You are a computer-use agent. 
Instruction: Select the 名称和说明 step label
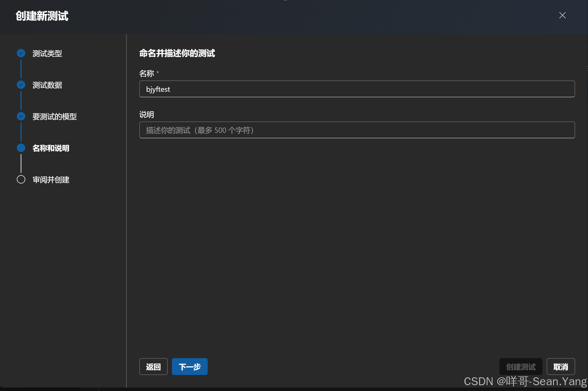(51, 148)
